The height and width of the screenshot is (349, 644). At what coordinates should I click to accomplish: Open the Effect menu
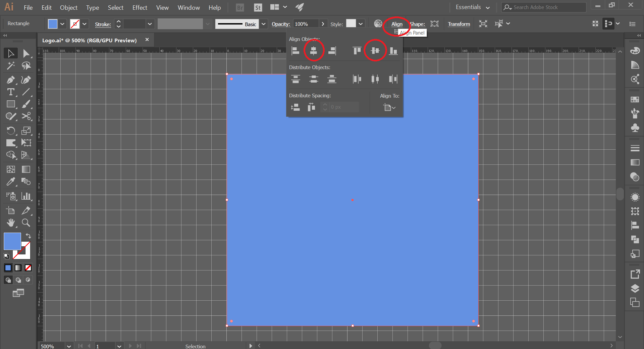(x=140, y=7)
